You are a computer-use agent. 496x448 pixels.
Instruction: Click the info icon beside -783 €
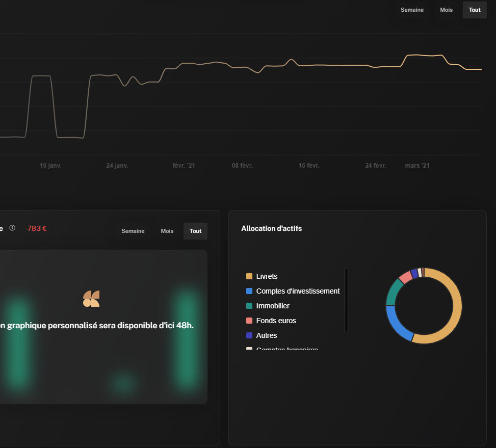tap(12, 228)
